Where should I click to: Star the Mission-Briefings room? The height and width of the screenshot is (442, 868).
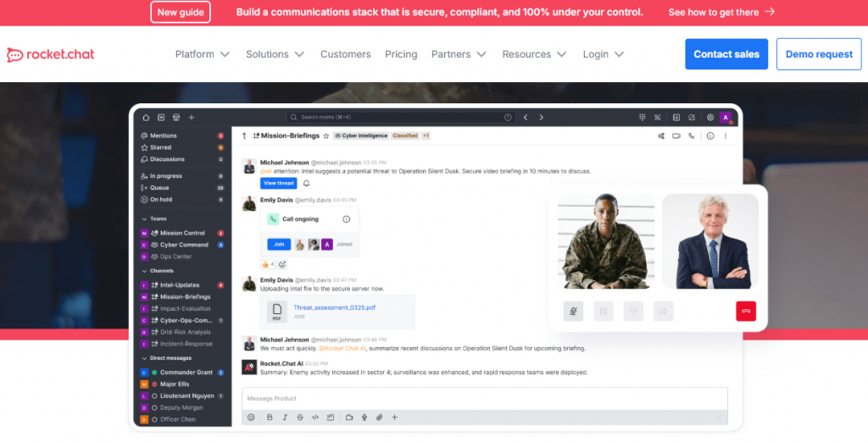click(326, 135)
